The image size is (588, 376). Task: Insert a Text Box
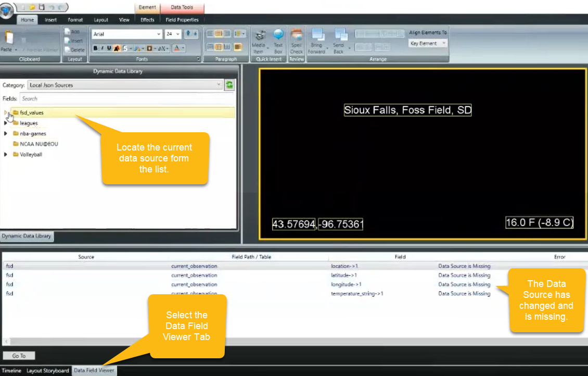coord(278,37)
